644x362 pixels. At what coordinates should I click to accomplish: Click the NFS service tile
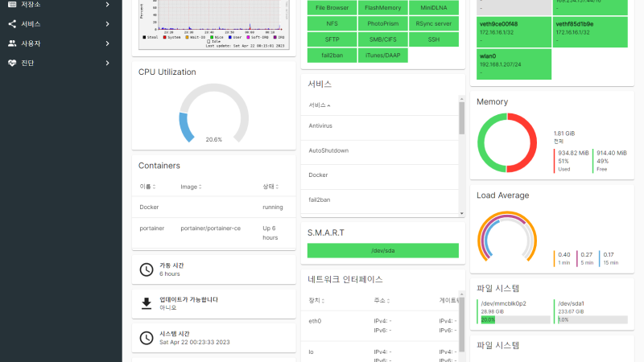tap(332, 23)
